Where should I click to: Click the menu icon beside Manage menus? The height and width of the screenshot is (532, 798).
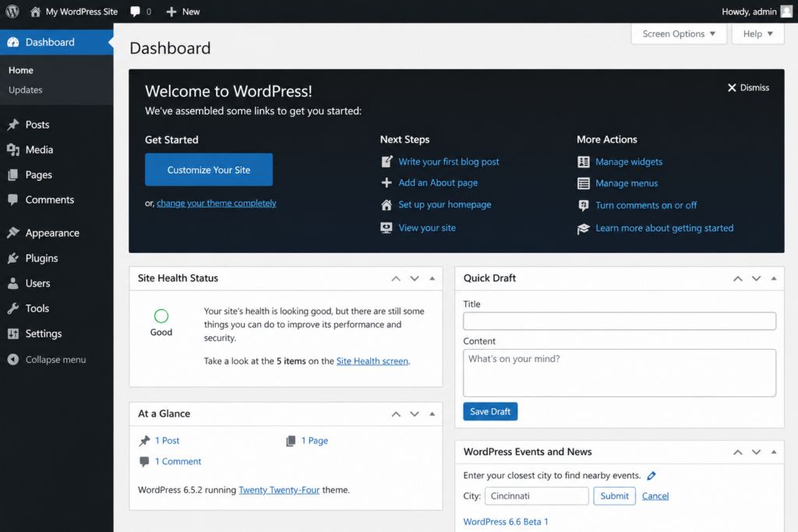[584, 183]
